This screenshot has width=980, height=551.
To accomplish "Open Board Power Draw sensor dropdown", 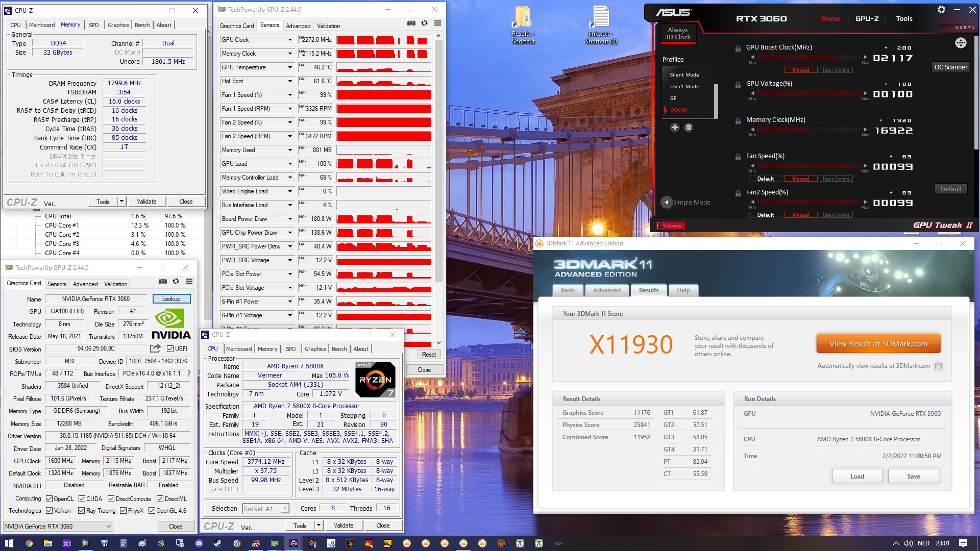I will (x=290, y=219).
